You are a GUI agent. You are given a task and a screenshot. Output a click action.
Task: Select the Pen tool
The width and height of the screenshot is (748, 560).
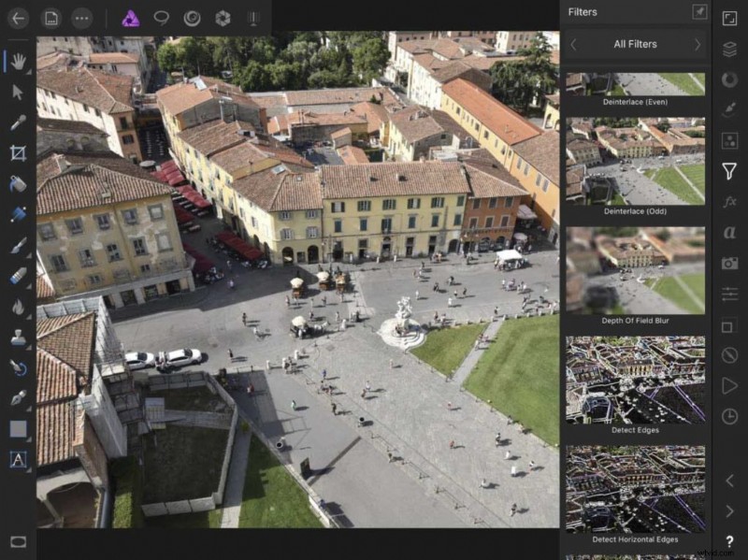click(x=18, y=397)
